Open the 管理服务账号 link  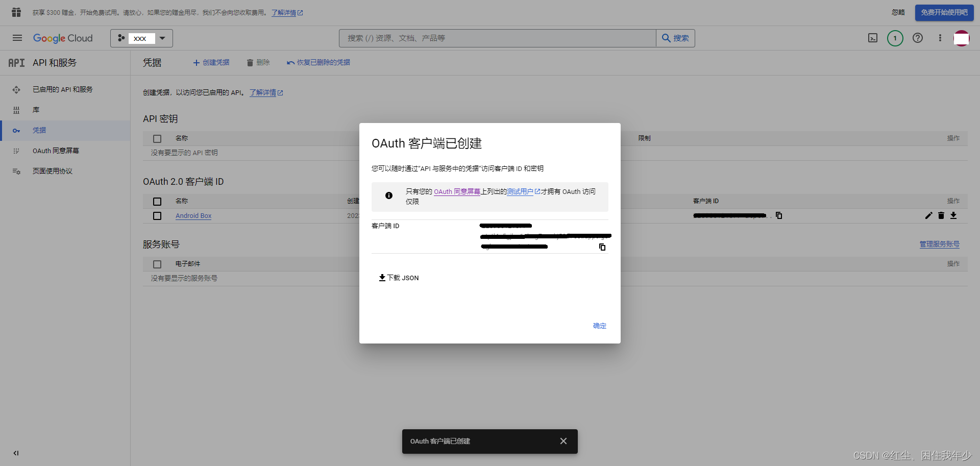pyautogui.click(x=939, y=244)
